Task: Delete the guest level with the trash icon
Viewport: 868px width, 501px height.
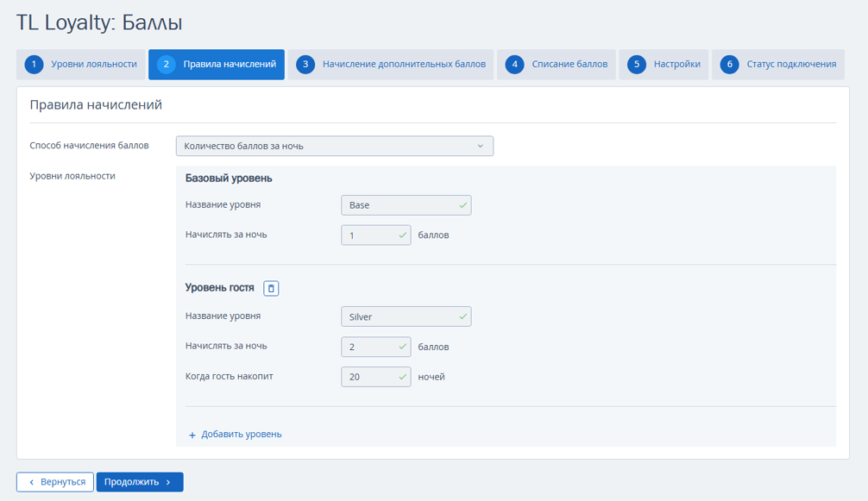Action: click(271, 288)
